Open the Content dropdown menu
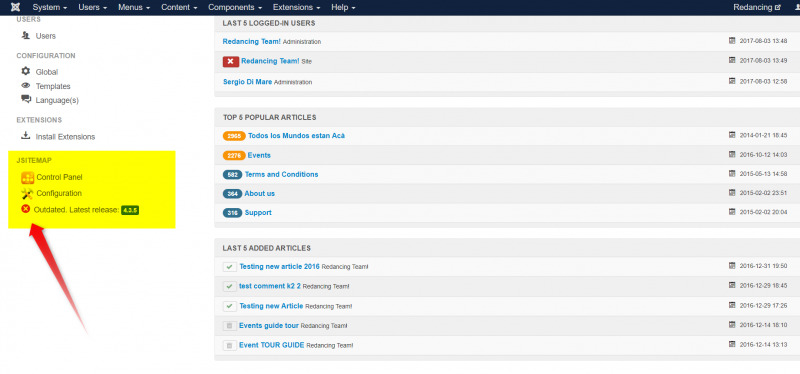Screen dimensions: 800x374 pyautogui.click(x=179, y=8)
